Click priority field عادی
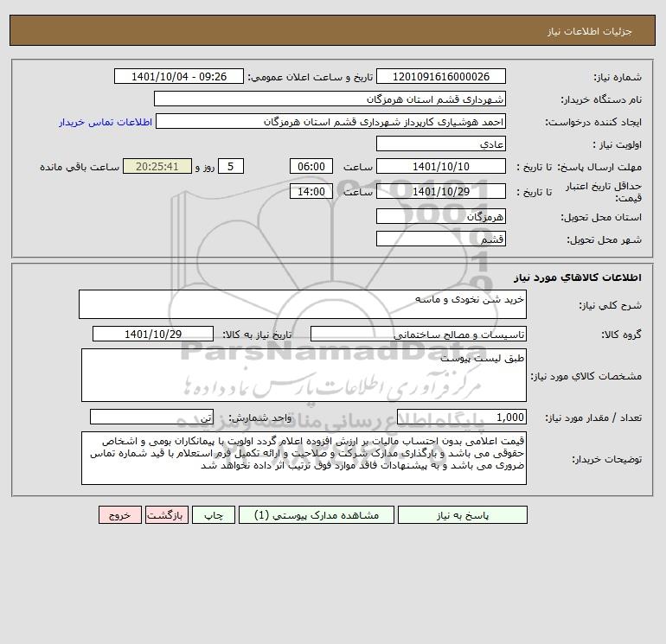The height and width of the screenshot is (644, 666). pyautogui.click(x=441, y=143)
